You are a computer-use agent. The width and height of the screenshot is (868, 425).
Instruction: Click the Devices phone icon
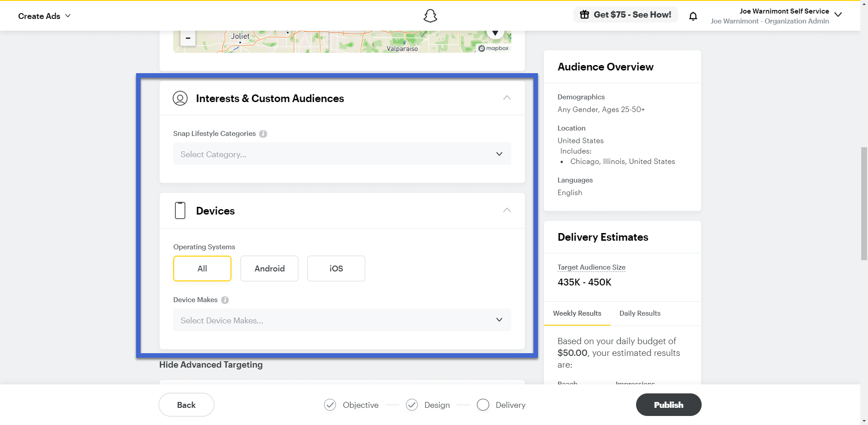click(180, 210)
